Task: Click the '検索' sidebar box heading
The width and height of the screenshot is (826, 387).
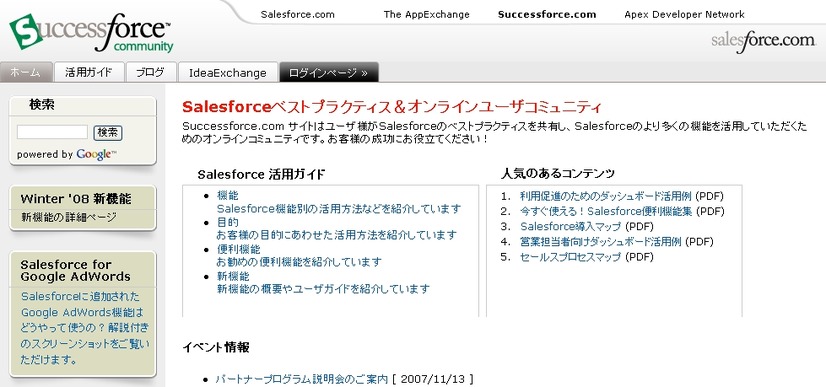Action: click(x=42, y=105)
